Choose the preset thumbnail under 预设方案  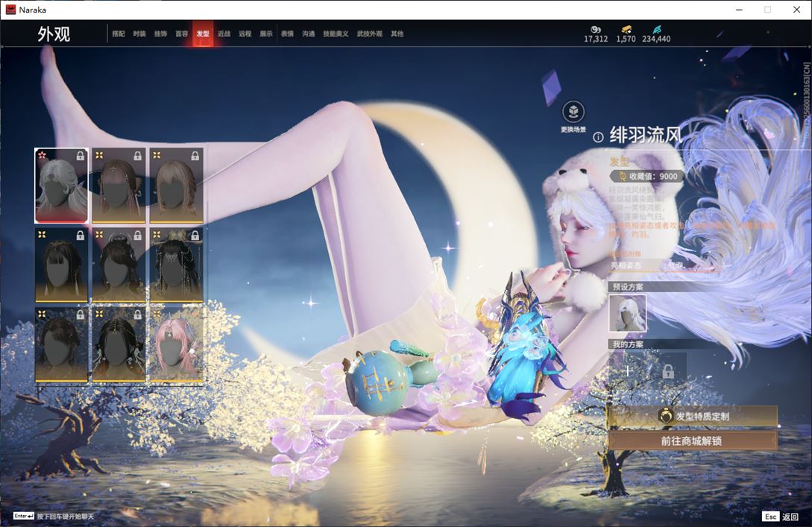(628, 312)
